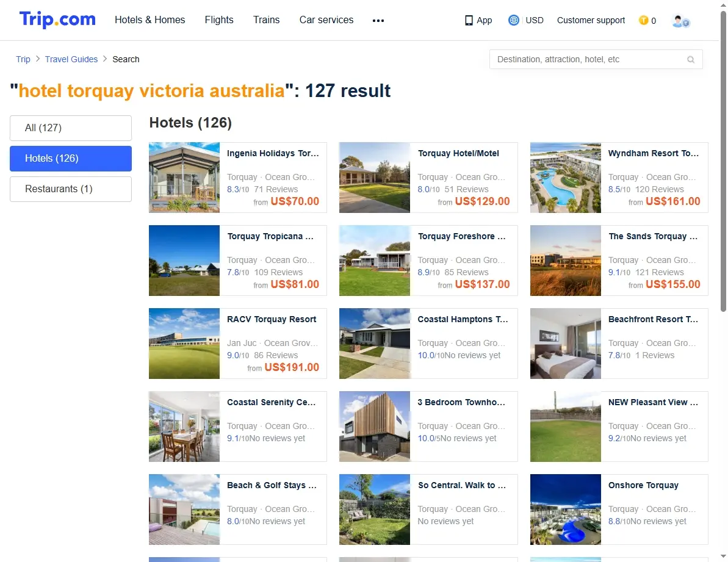
Task: Click the US$81.00 price
Action: [295, 284]
